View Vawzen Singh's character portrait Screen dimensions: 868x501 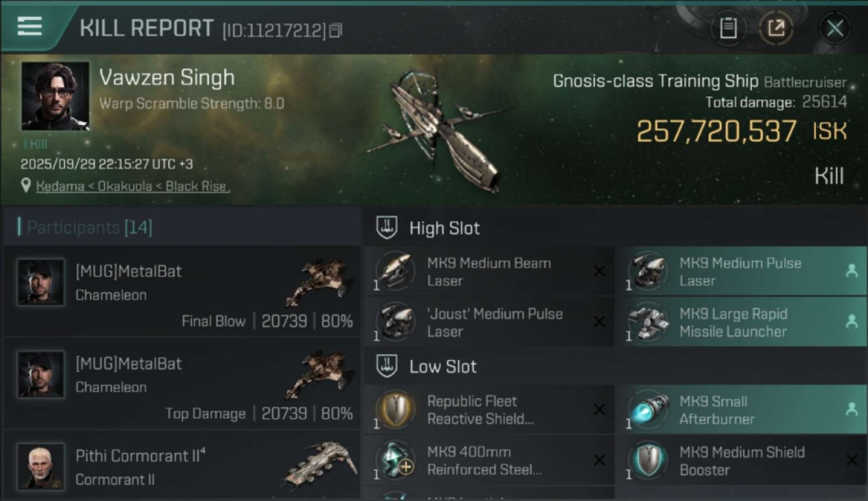55,96
